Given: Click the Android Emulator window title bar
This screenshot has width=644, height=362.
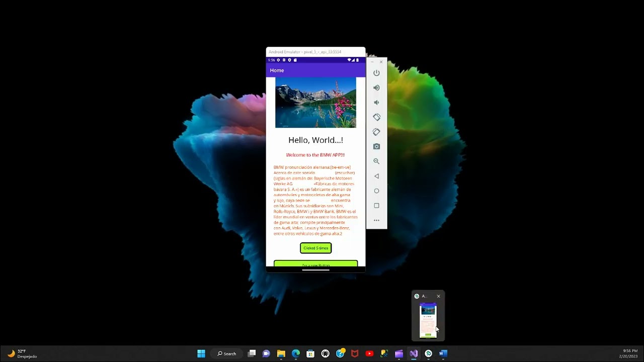Looking at the screenshot, I should pos(315,52).
